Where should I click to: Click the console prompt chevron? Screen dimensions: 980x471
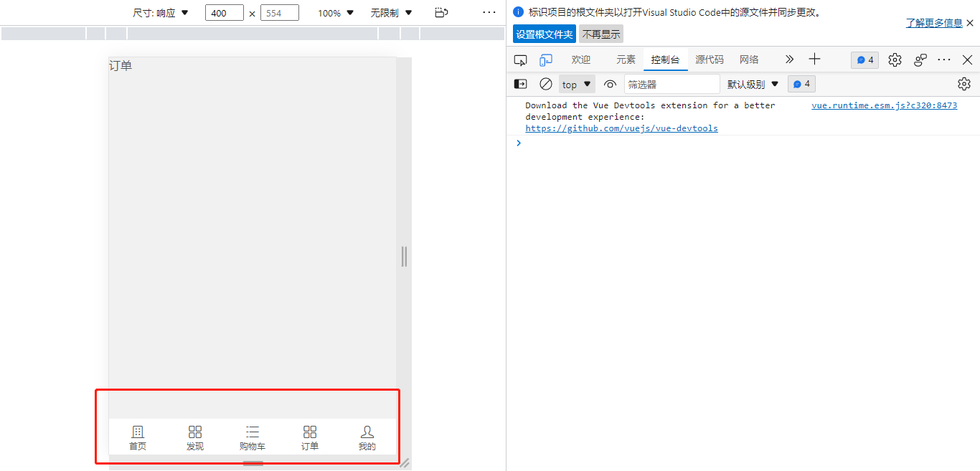point(519,143)
